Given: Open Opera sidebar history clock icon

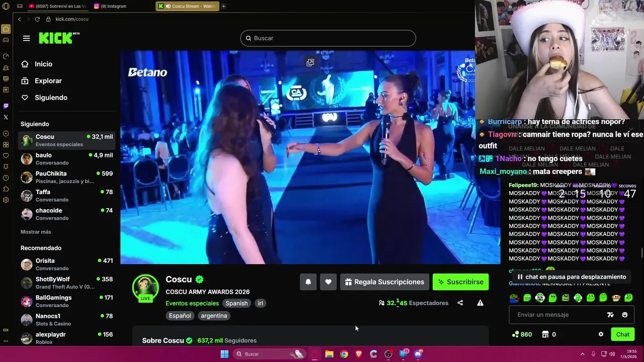Looking at the screenshot, I should (6, 178).
